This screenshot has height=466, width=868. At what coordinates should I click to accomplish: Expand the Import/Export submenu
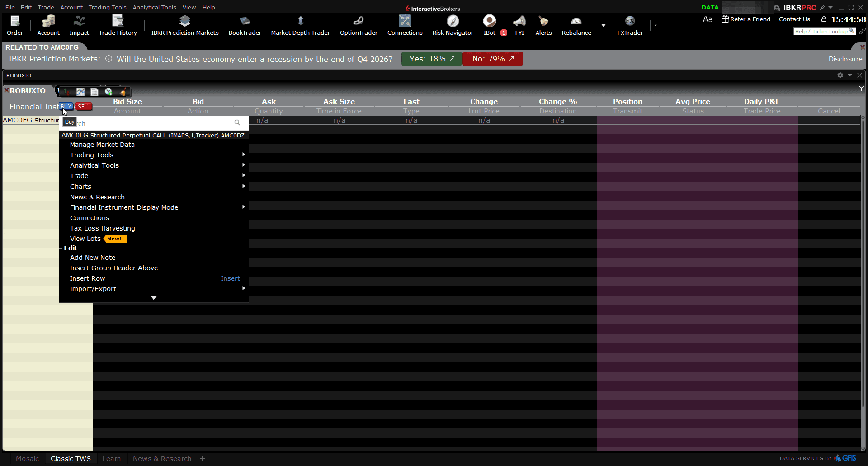tap(154, 289)
